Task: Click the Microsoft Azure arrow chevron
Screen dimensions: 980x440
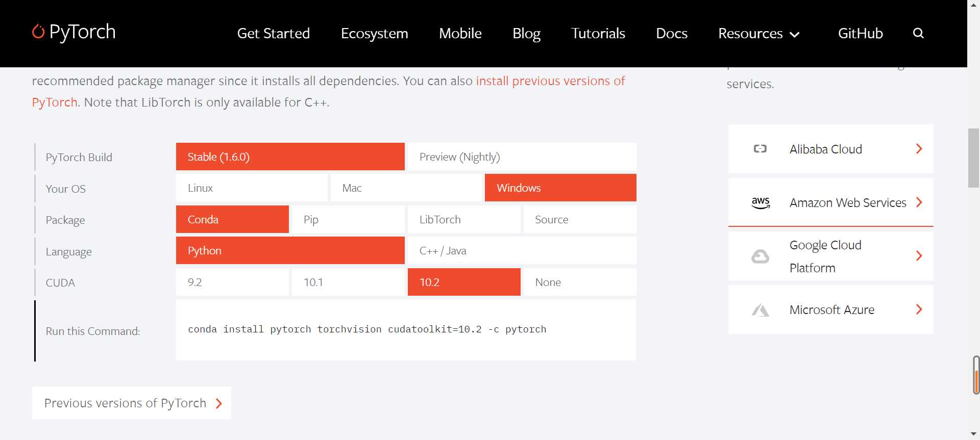Action: point(919,309)
